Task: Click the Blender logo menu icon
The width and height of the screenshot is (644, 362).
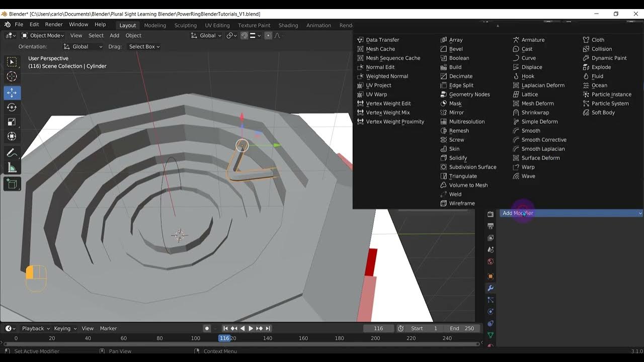Action: (x=7, y=25)
